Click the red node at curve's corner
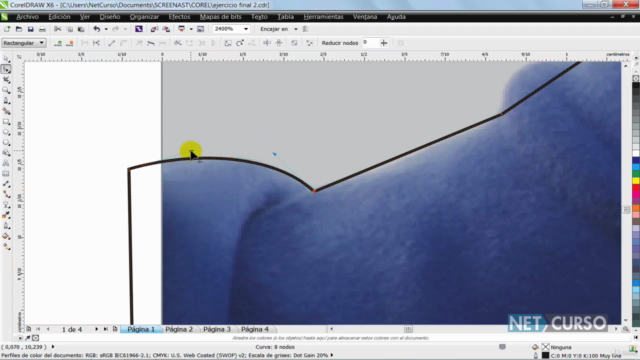Viewport: 640px width, 360px height. [314, 191]
